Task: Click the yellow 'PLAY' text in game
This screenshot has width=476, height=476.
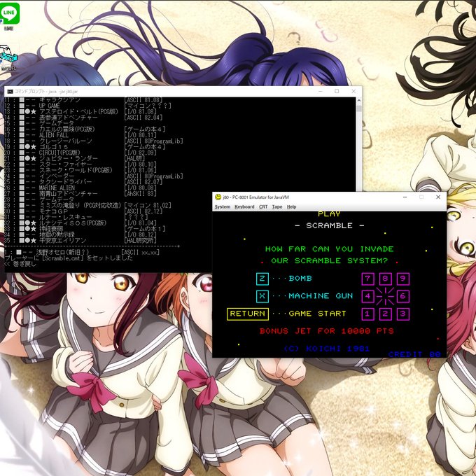Action: point(330,214)
